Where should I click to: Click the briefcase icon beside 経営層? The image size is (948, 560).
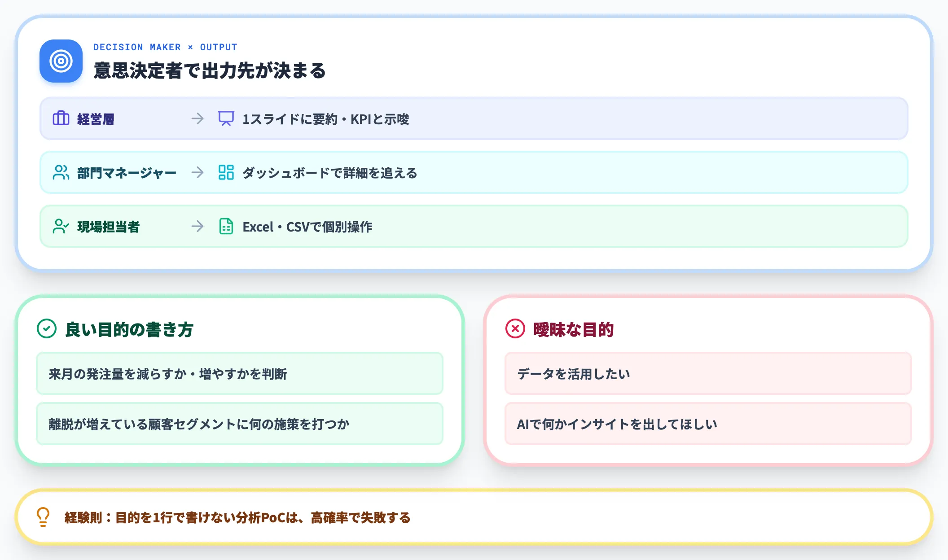pyautogui.click(x=61, y=118)
